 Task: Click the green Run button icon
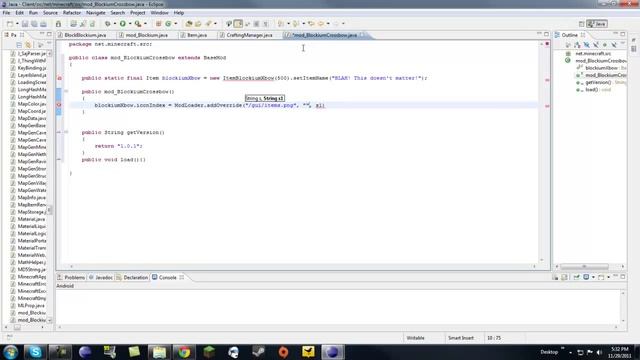122,24
